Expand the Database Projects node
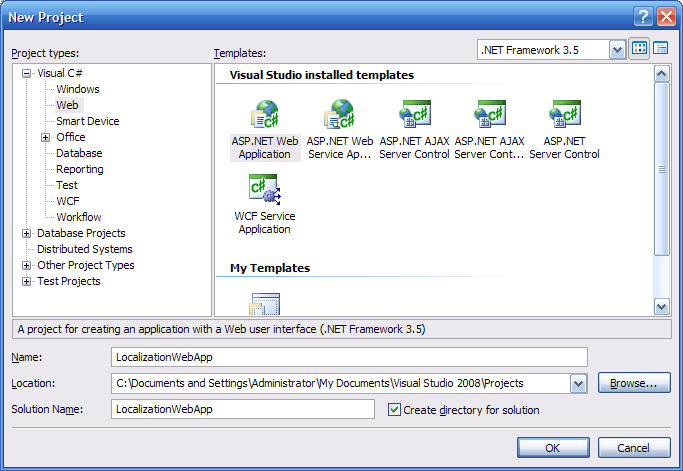The height and width of the screenshot is (471, 683). tap(27, 234)
